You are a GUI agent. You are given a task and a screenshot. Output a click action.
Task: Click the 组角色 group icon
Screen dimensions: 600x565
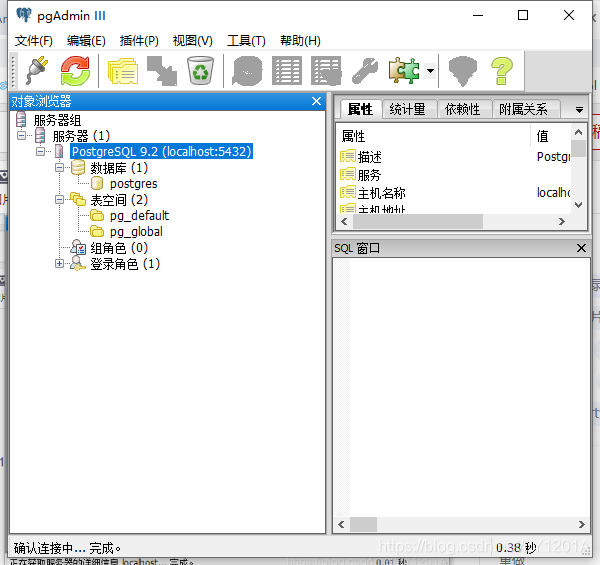78,247
